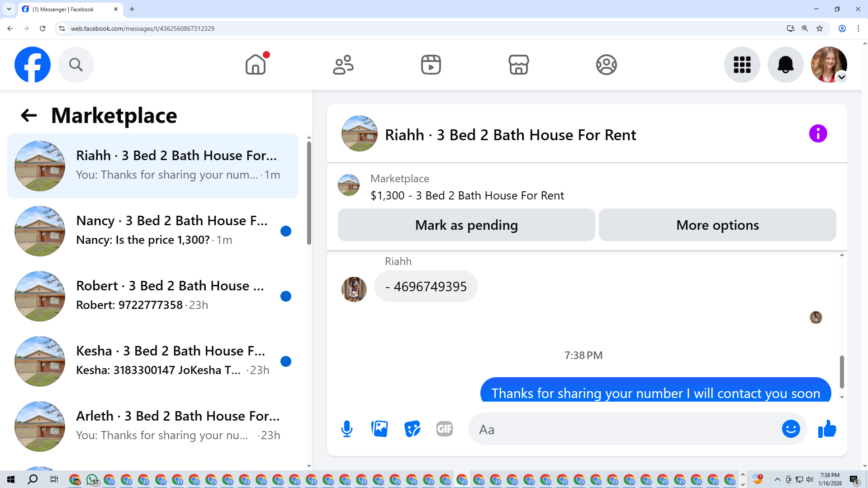Screen dimensions: 868x488
Task: Open the Facebook search icon
Action: 76,65
